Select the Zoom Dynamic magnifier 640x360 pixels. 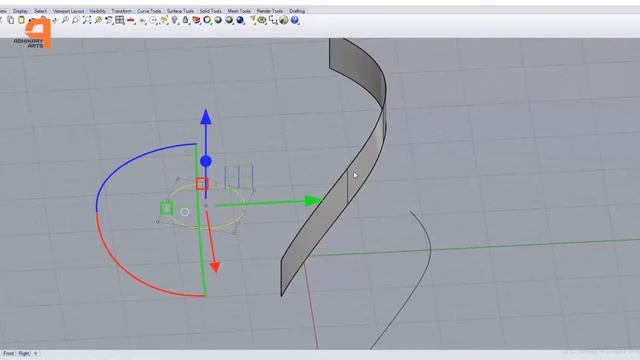pos(65,20)
